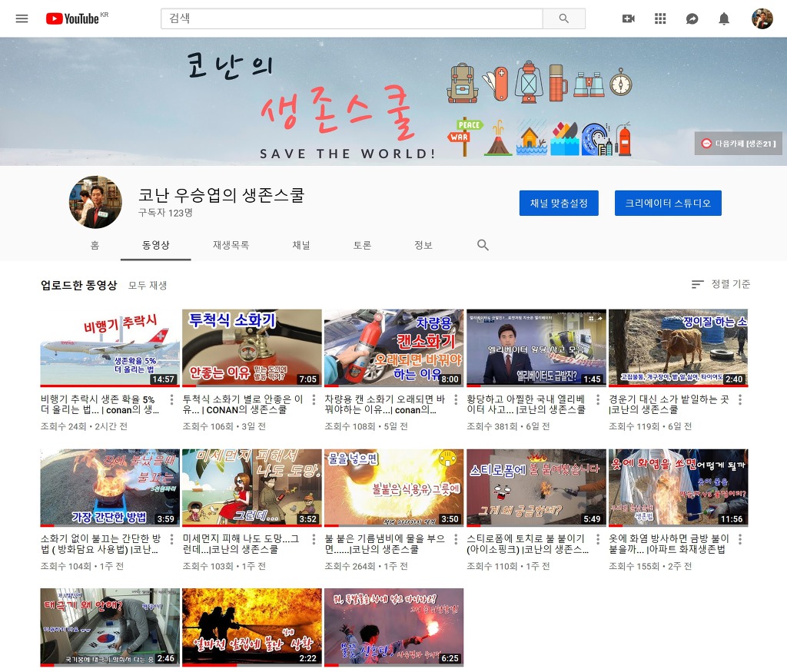Click the 검색 search input field
Screen dimensions: 787x672
[x=352, y=18]
